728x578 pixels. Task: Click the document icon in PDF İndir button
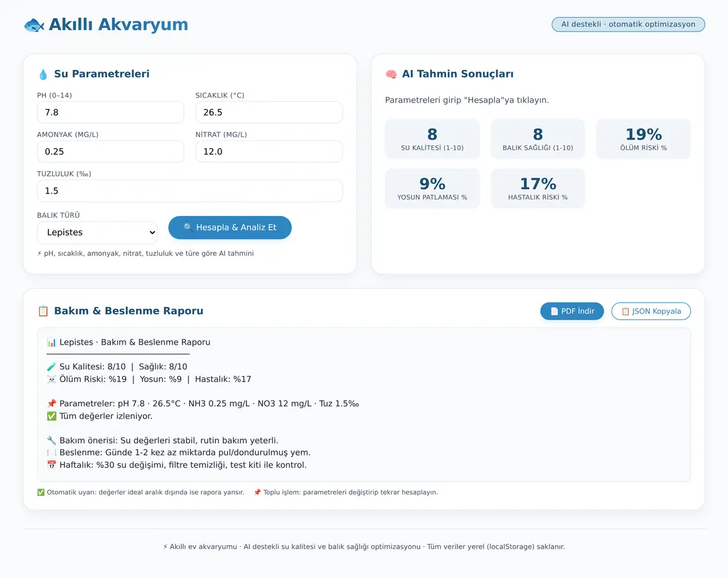554,311
